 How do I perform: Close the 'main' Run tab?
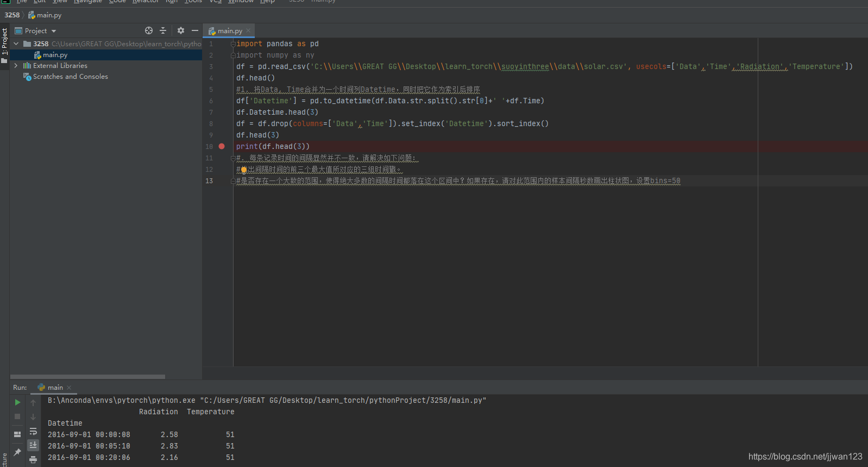coord(69,388)
